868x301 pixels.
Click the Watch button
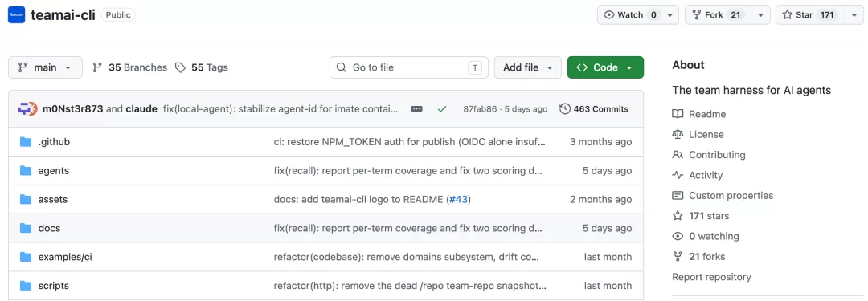631,15
